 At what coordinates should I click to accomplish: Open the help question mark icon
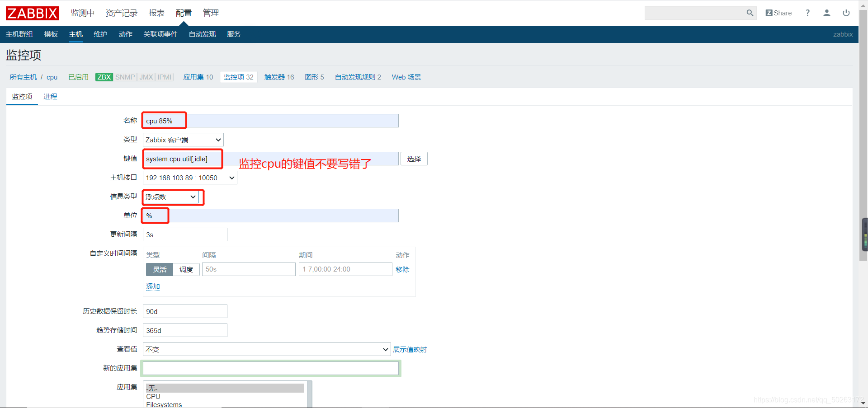[807, 13]
